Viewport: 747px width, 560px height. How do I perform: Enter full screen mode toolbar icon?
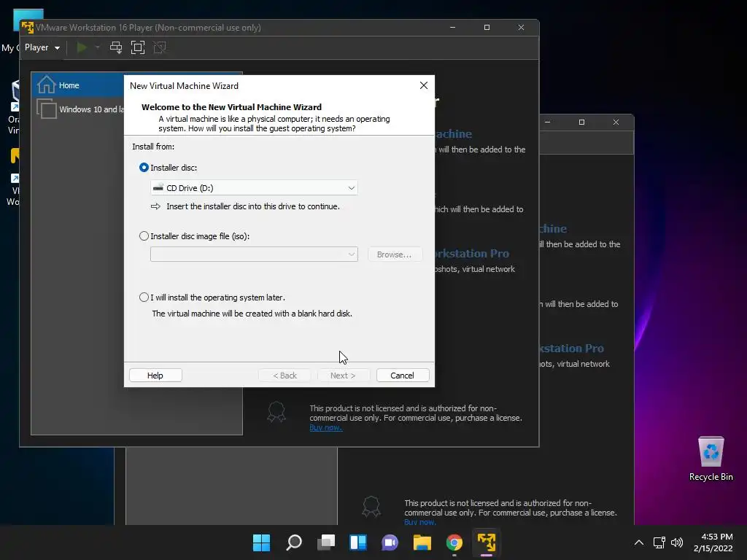pyautogui.click(x=138, y=47)
